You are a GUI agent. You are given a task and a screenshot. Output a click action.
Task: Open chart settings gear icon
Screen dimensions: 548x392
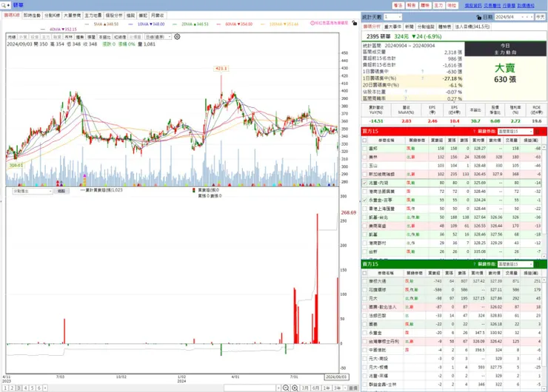(177, 37)
